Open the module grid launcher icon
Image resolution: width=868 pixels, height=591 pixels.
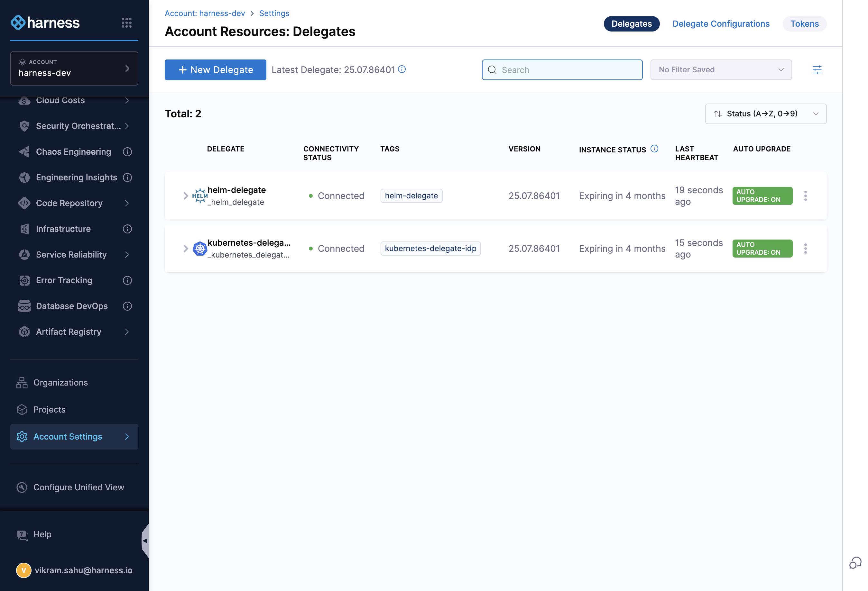(127, 23)
